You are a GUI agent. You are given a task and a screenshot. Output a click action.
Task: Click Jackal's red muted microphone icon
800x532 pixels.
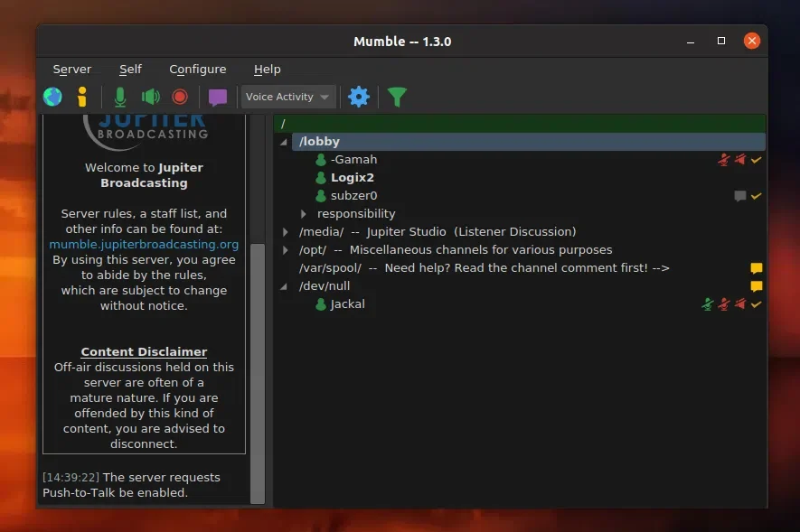[723, 304]
